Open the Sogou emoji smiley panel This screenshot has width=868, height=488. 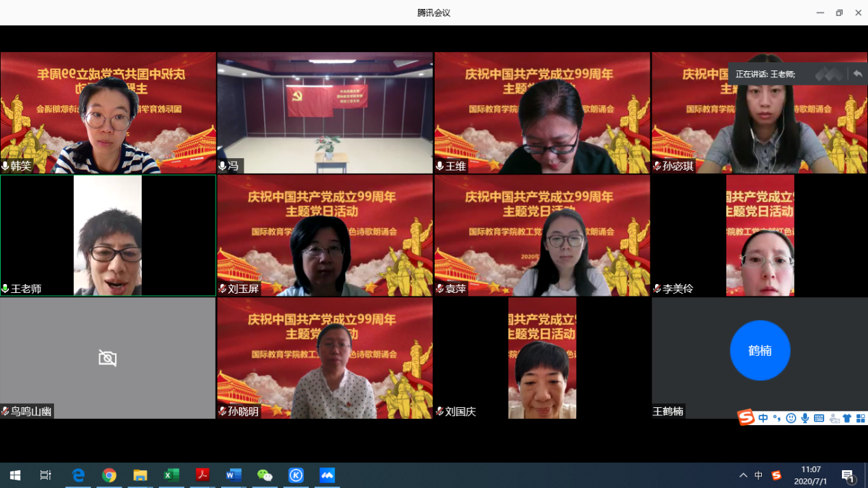click(791, 418)
